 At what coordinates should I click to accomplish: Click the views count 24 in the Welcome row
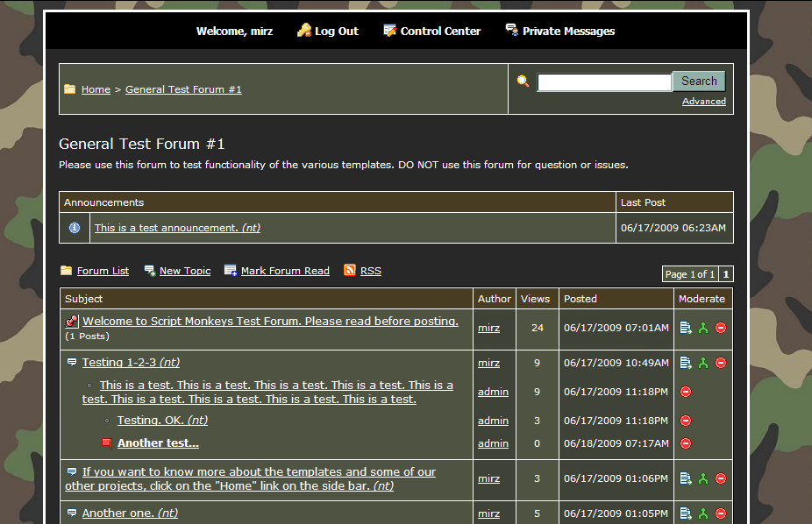(x=538, y=328)
